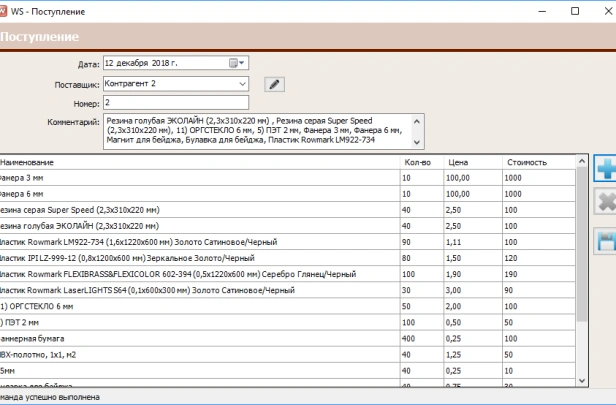
Task: Expand the Поставщик supplier dropdown
Action: pos(243,84)
